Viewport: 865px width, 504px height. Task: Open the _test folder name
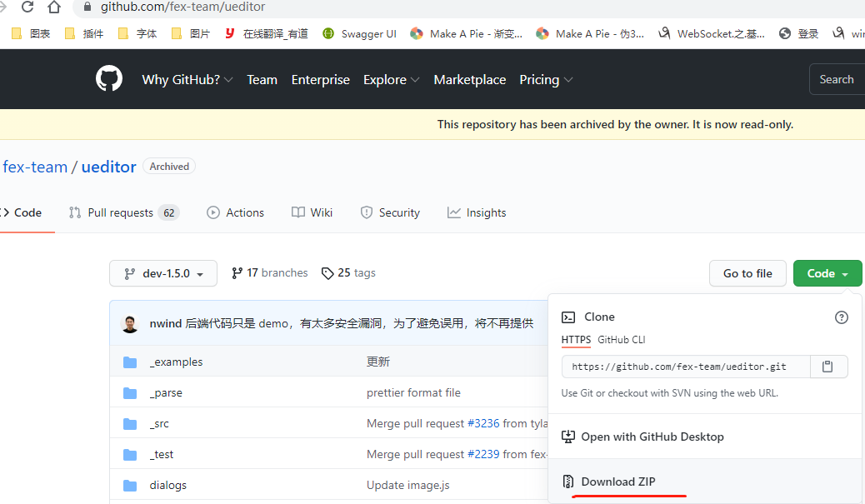(x=162, y=454)
